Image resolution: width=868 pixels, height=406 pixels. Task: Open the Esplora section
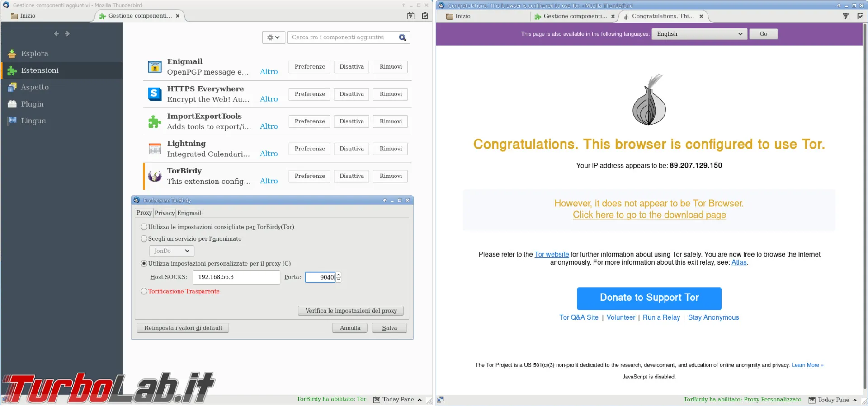click(x=61, y=53)
